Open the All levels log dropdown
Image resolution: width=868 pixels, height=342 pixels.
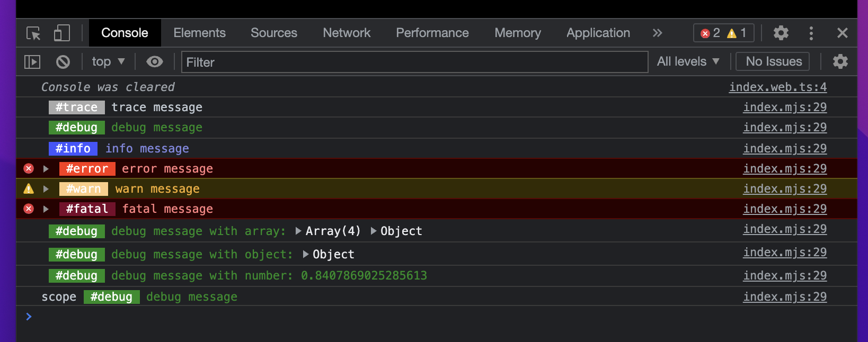(688, 62)
